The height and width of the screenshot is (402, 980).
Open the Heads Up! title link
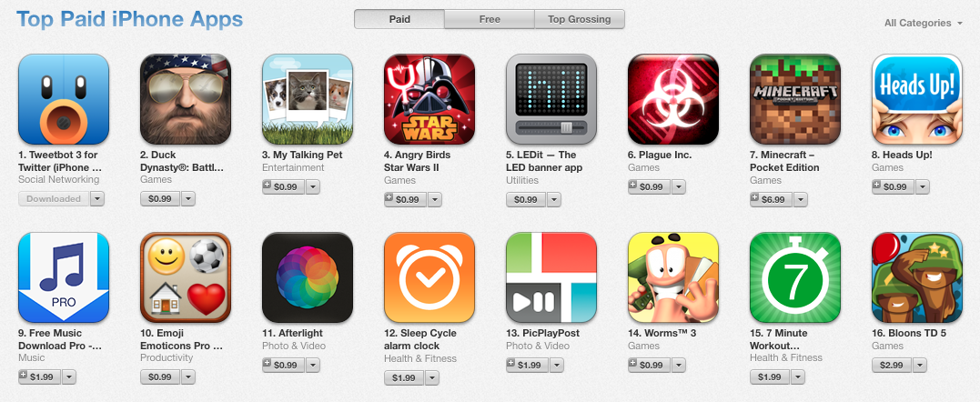[x=902, y=155]
